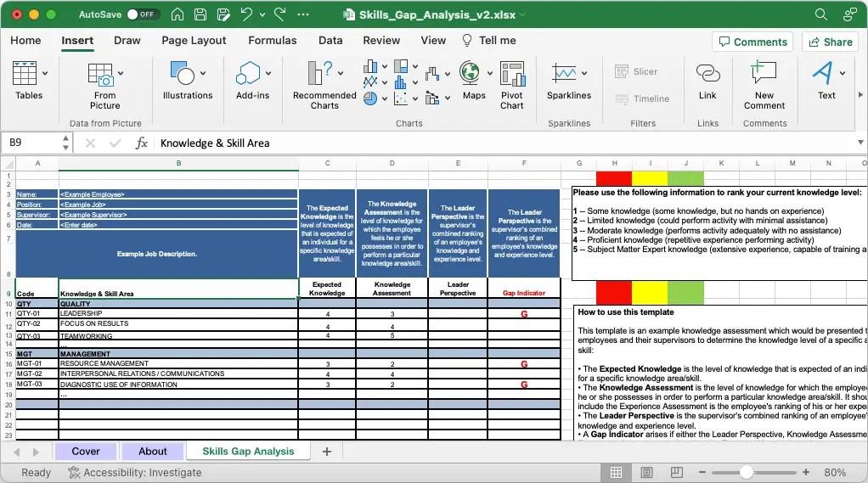Switch to the Home tab
Image resolution: width=868 pixels, height=483 pixels.
coord(25,41)
